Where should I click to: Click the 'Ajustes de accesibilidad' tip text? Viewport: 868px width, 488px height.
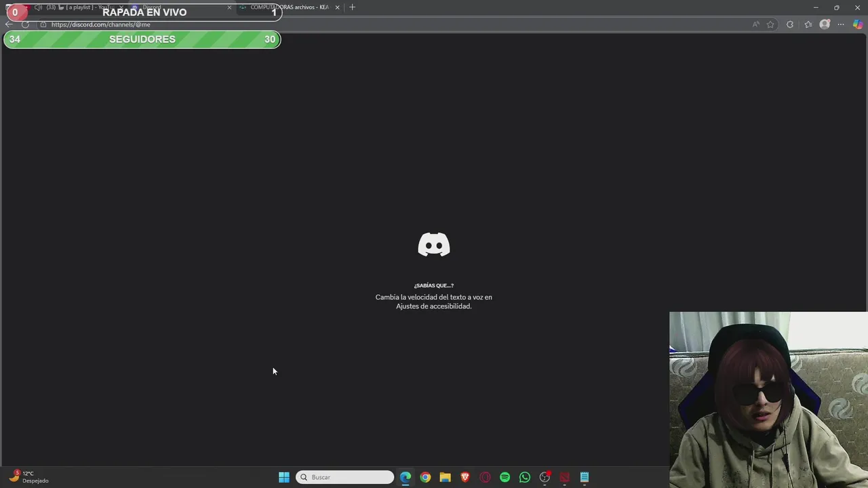coord(434,306)
